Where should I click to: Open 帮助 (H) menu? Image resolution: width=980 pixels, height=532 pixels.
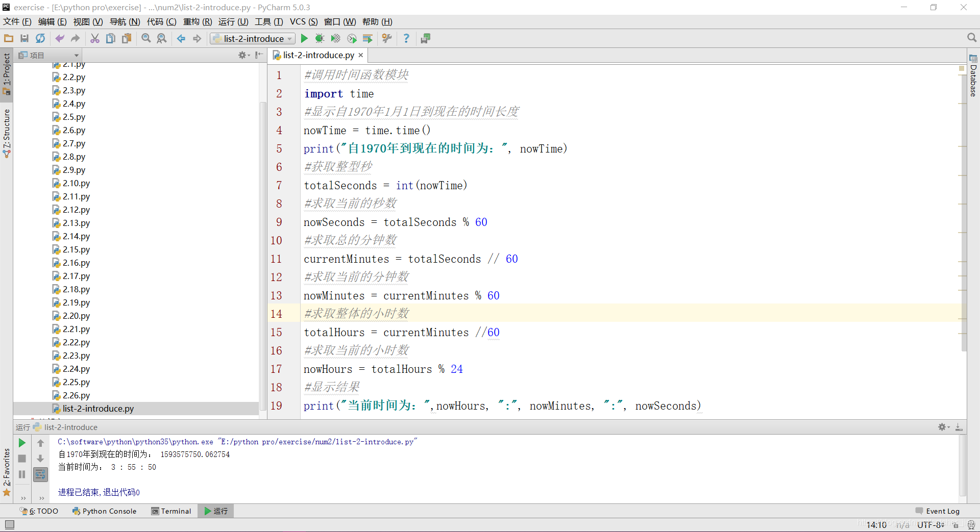click(377, 21)
